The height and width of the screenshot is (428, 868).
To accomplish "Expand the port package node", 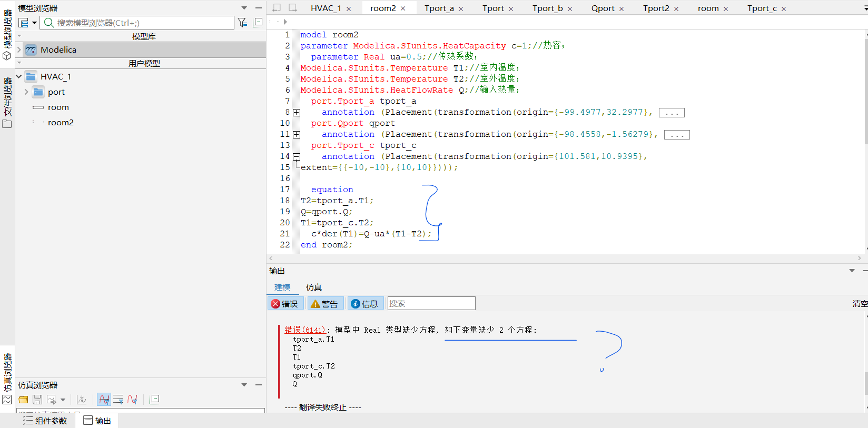I will point(26,92).
